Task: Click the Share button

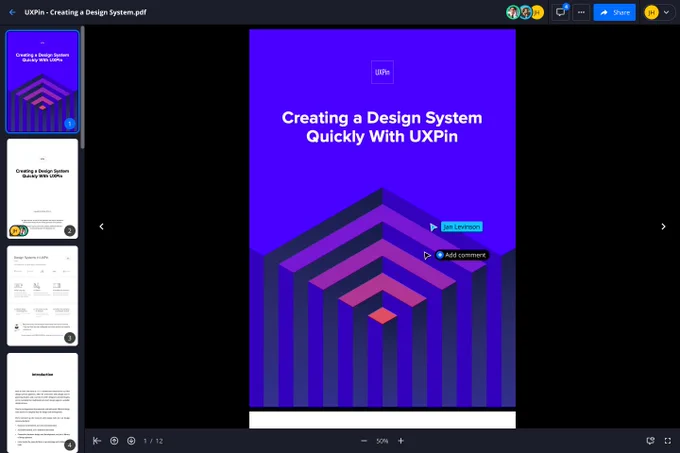Action: point(615,12)
